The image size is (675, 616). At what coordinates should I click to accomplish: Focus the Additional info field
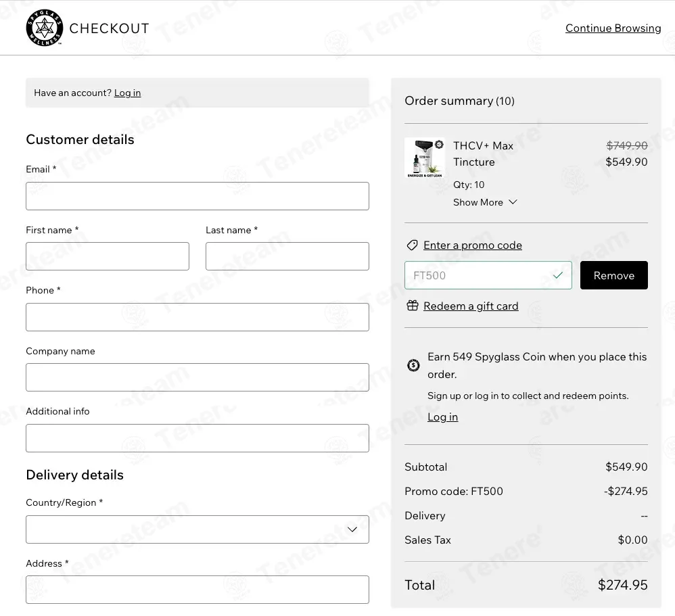(x=197, y=437)
